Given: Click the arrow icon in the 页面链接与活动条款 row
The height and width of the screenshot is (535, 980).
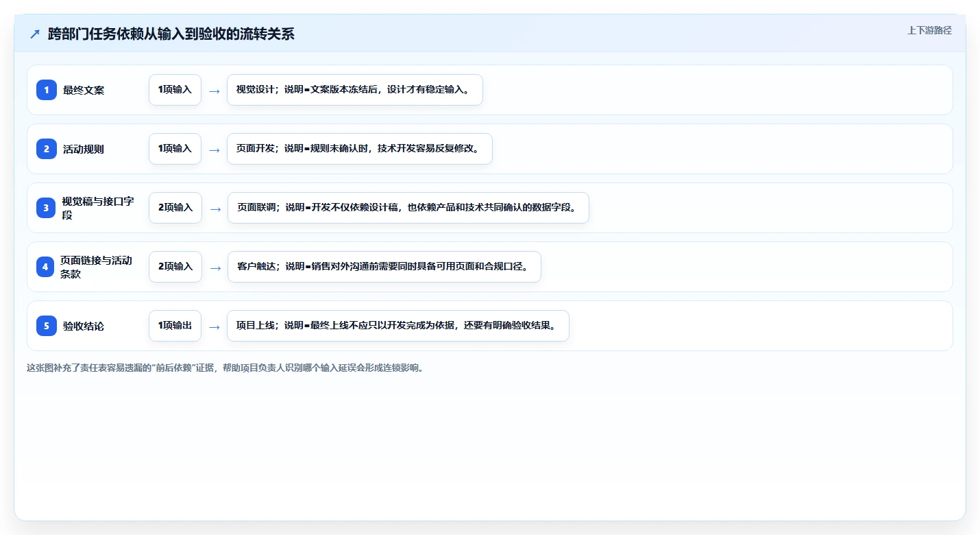Looking at the screenshot, I should pos(215,268).
